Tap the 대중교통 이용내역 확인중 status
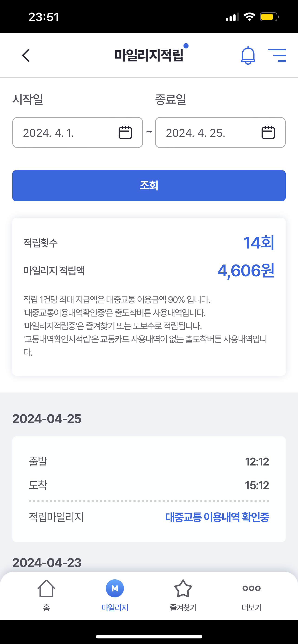Screen dimensions: 298x644 coord(217,517)
